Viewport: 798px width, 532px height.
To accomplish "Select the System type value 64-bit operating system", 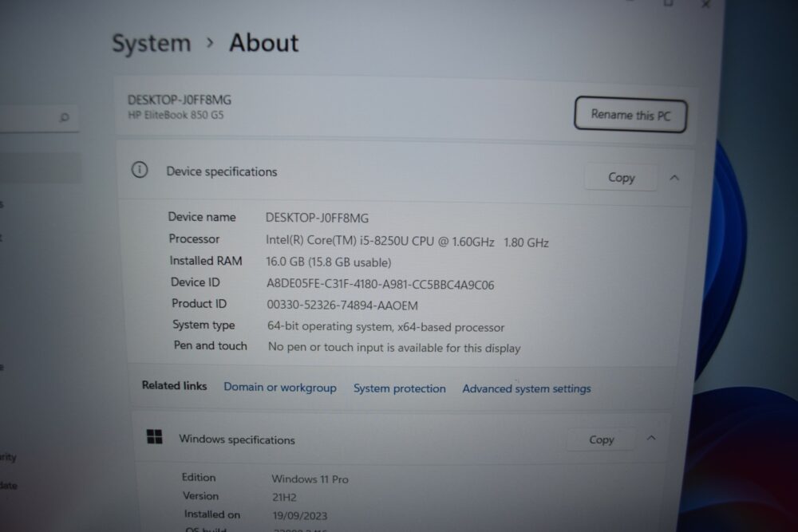I will pyautogui.click(x=330, y=326).
